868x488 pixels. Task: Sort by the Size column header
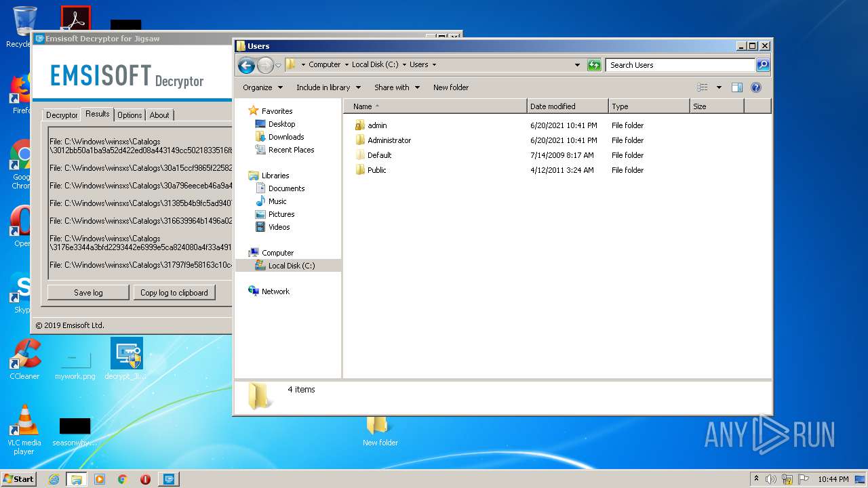717,106
